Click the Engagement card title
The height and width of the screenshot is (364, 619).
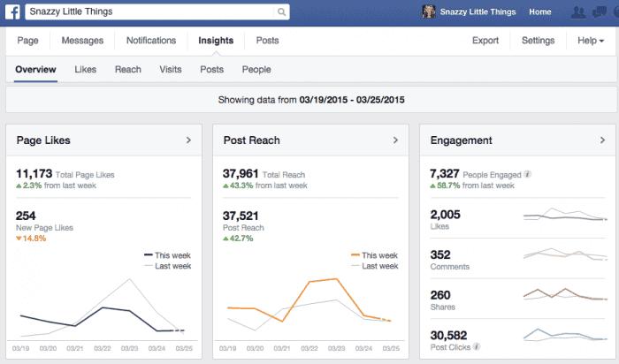click(x=461, y=140)
